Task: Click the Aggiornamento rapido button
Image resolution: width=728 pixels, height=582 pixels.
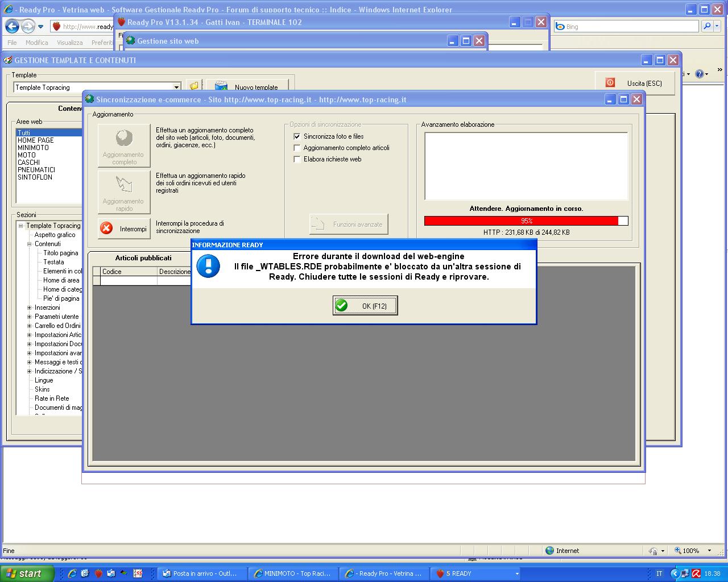Action: 124,192
